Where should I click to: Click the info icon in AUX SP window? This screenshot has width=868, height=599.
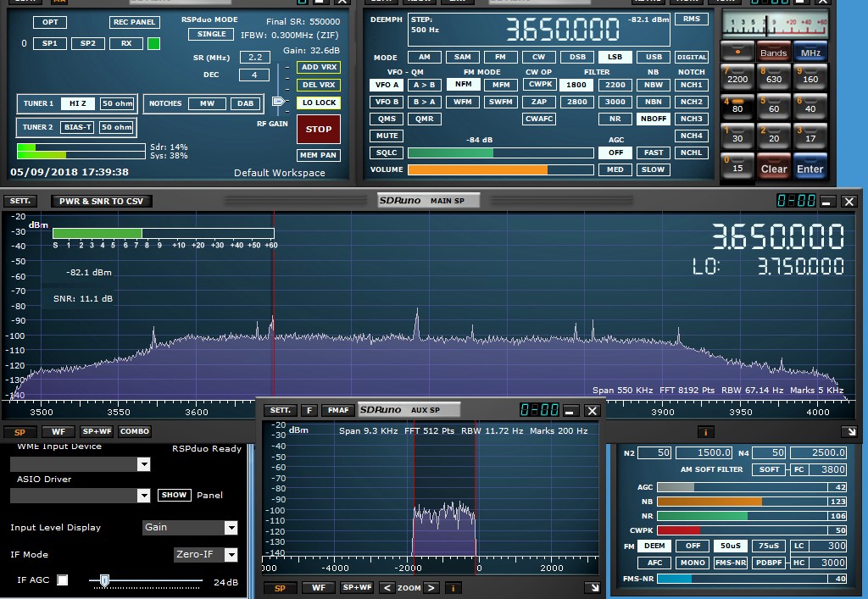[x=453, y=588]
